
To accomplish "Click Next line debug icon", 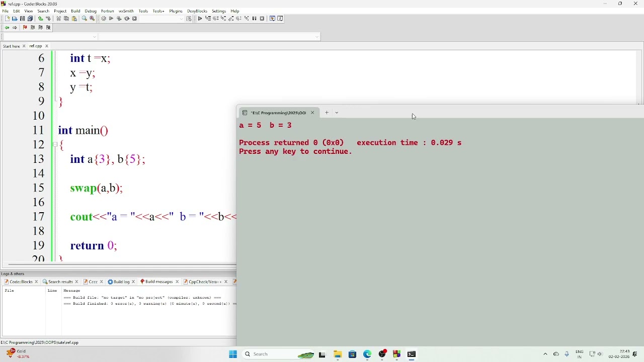I will click(x=216, y=19).
